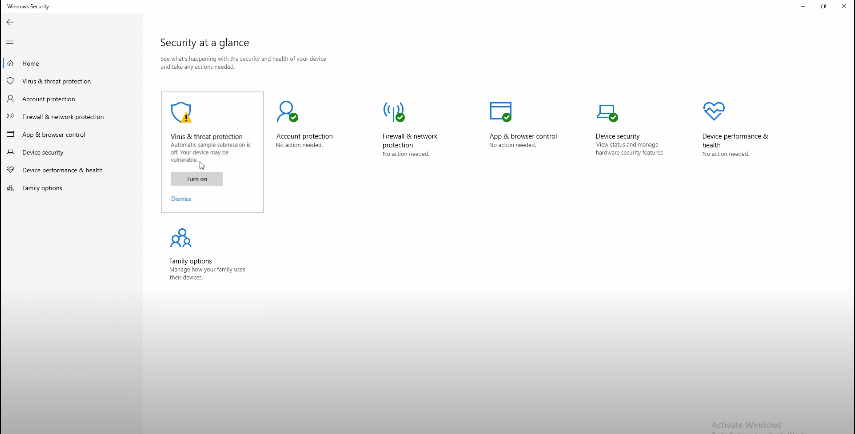Open the Account protection tile icon
The image size is (855, 434).
pos(287,112)
